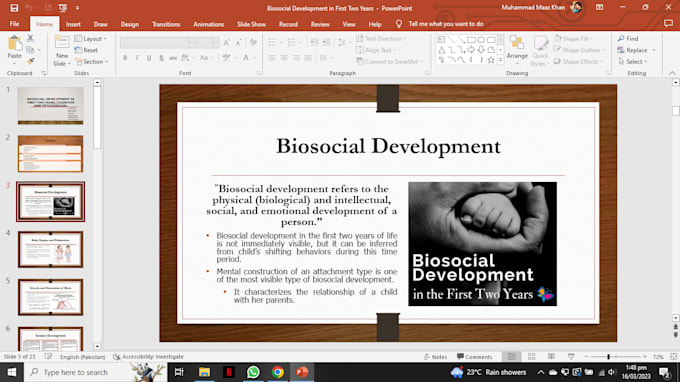
Task: Click Fit slide to window icon
Action: [x=673, y=357]
